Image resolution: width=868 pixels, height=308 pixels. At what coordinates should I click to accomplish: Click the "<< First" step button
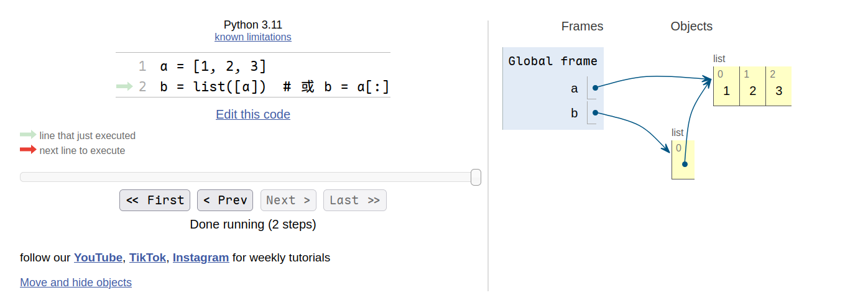[155, 200]
